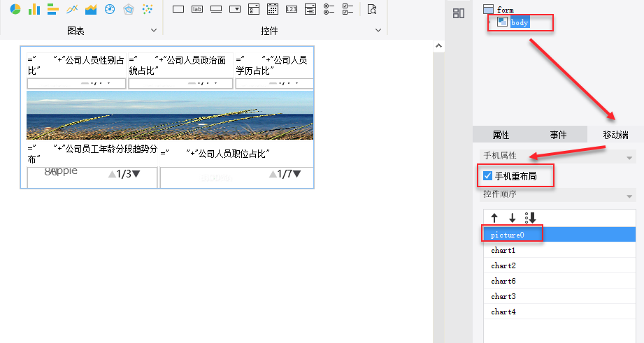Open the 事件 tab
The image size is (644, 343).
[x=558, y=135]
